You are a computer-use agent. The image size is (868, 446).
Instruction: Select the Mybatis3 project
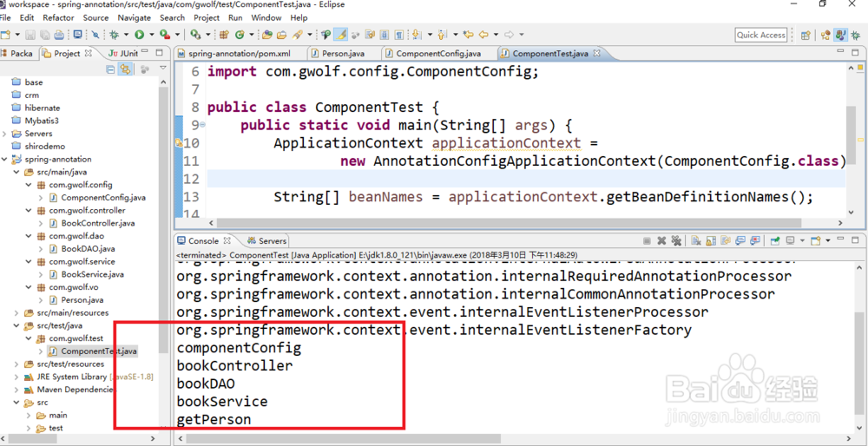tap(42, 121)
